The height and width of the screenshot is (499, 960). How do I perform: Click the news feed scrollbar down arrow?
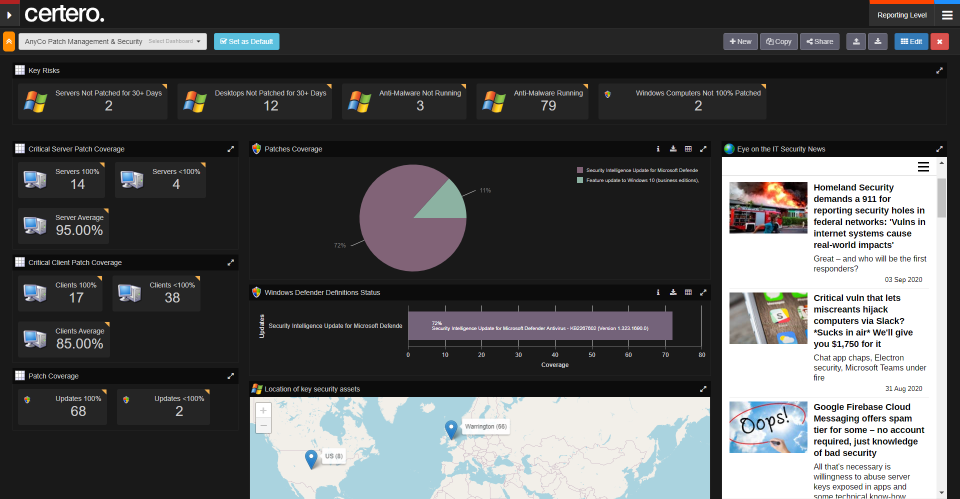point(942,493)
